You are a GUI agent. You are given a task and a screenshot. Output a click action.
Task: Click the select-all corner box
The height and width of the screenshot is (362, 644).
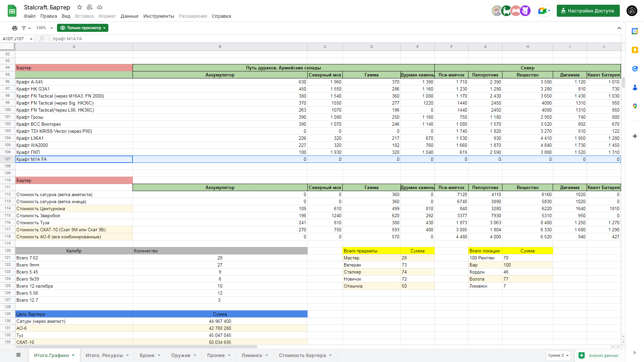click(x=7, y=47)
